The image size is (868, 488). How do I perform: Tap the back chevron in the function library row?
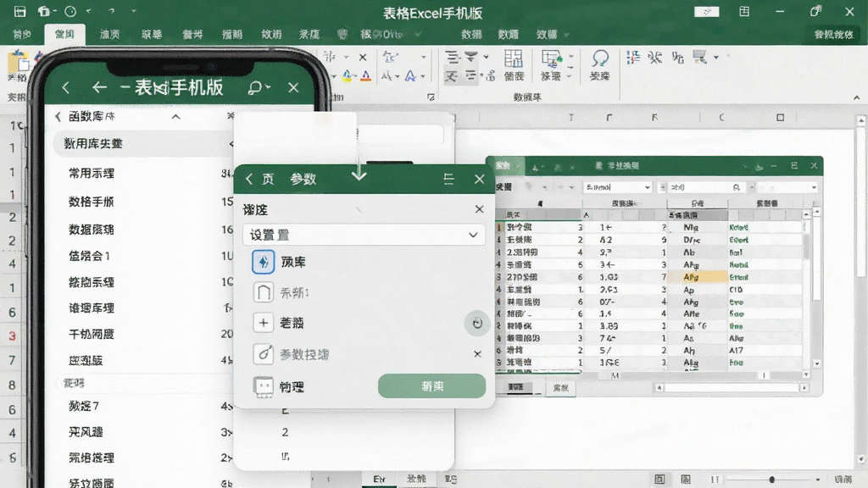[58, 117]
